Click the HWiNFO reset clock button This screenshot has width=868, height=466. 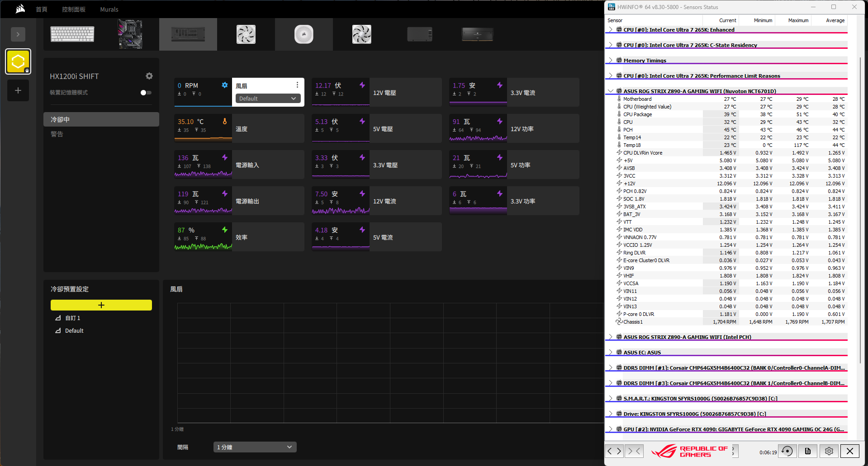(787, 451)
